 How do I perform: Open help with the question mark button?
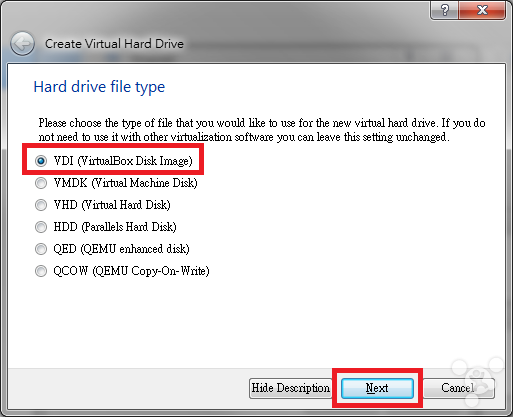(x=445, y=10)
